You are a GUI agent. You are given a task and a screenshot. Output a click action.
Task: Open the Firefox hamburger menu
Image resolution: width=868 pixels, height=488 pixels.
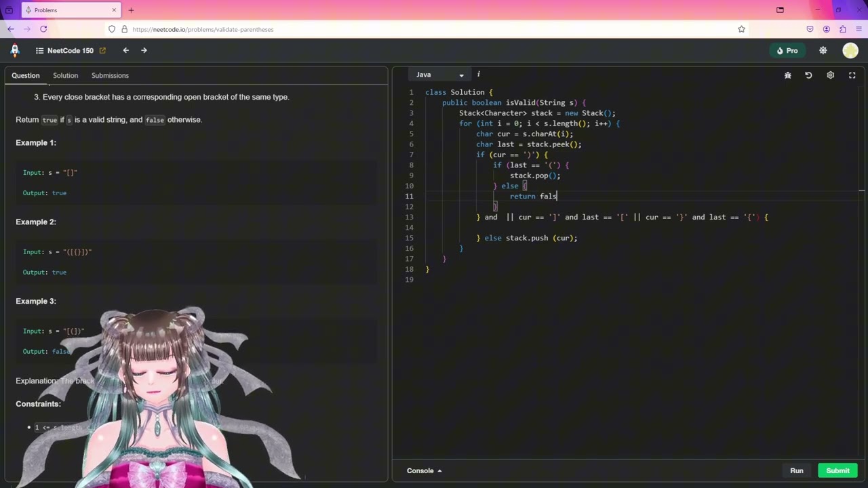click(x=859, y=29)
